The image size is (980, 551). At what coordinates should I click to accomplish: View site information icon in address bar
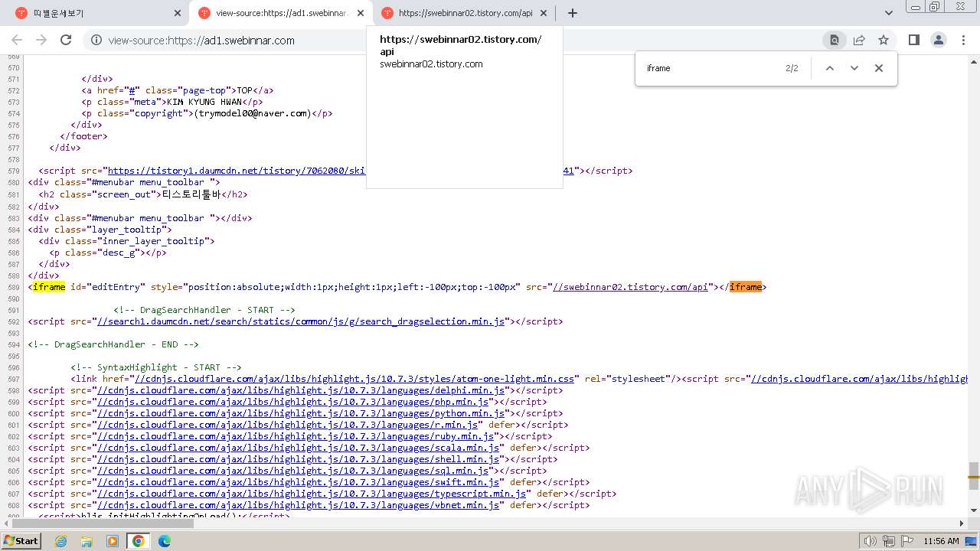coord(96,41)
